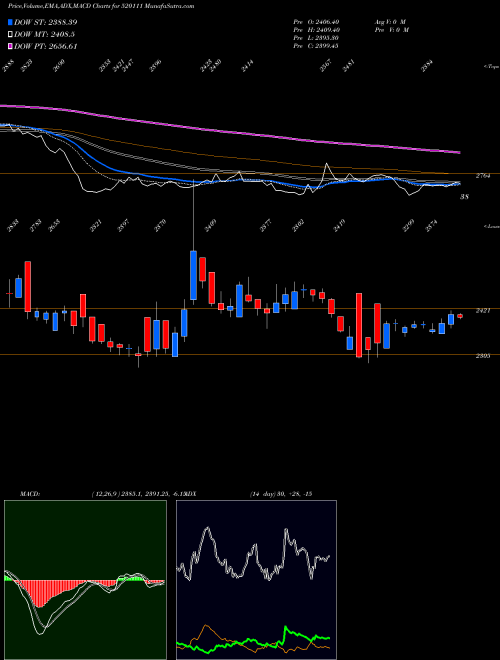Click the 2577 lows tick label

[266, 226]
